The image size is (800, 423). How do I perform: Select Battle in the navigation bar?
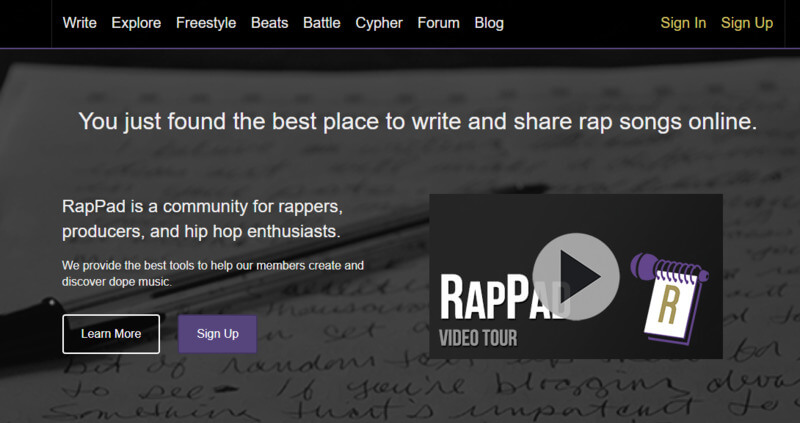click(321, 23)
